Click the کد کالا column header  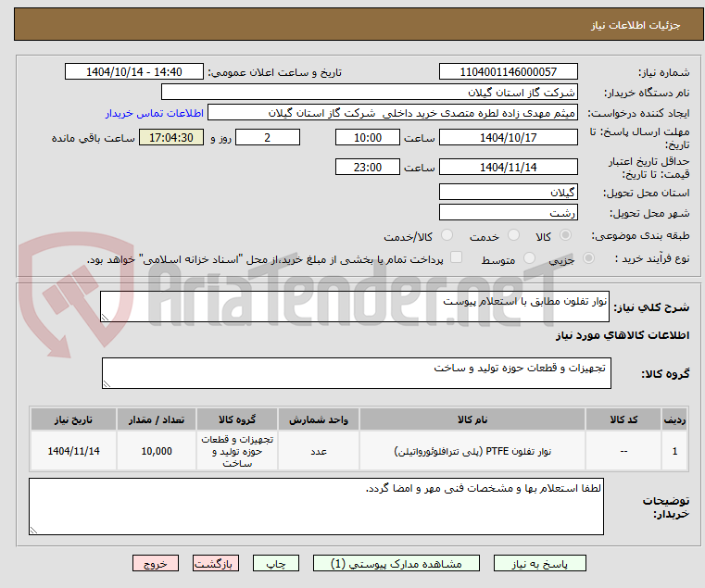coord(623,419)
